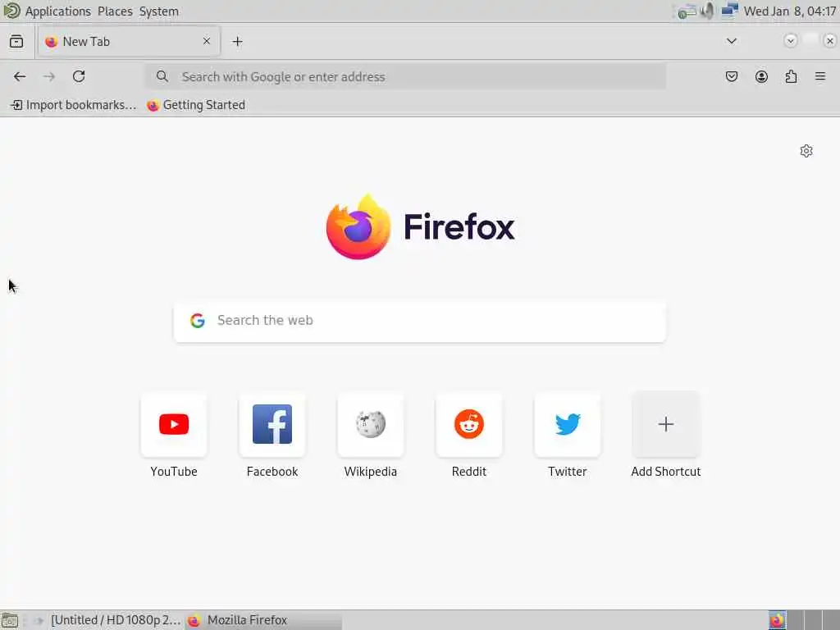Click the Search the web box
The image size is (840, 630).
point(419,321)
